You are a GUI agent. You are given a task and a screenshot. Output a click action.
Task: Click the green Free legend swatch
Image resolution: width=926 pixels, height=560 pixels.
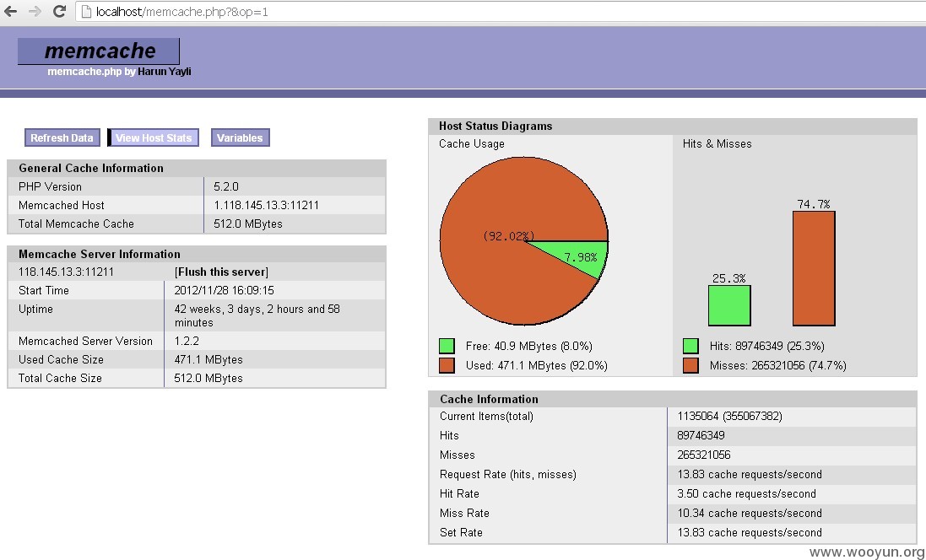click(447, 346)
